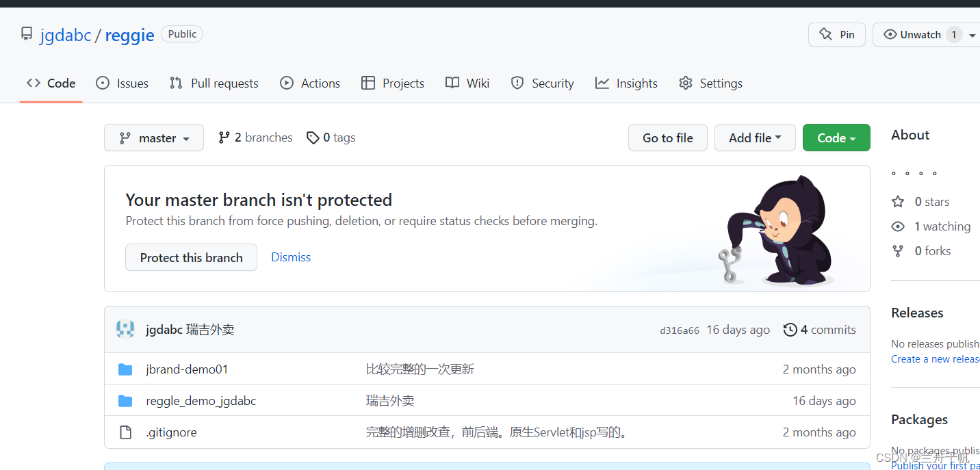Image resolution: width=980 pixels, height=470 pixels.
Task: Click the eye icon in Unwatch
Action: click(890, 35)
